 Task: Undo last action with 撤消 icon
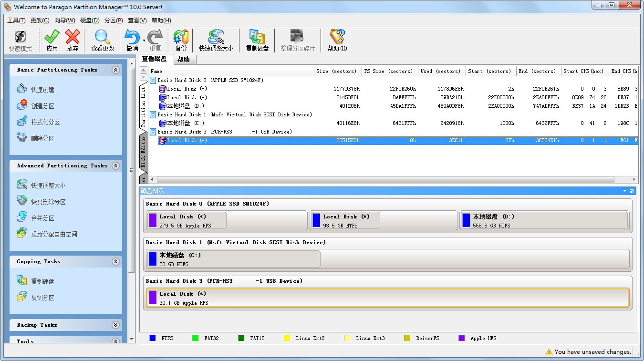[x=132, y=37]
